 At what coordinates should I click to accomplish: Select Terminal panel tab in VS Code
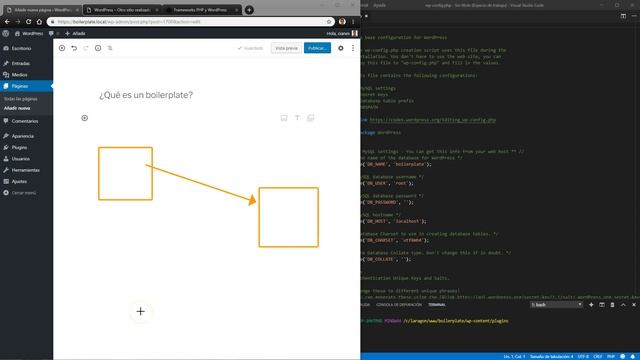(x=437, y=305)
